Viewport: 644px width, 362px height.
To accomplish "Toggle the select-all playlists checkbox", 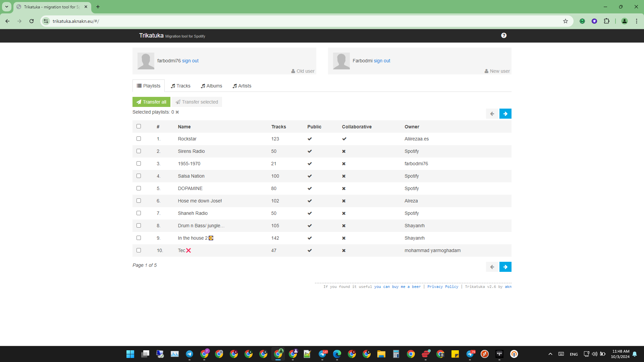I will coord(139,126).
